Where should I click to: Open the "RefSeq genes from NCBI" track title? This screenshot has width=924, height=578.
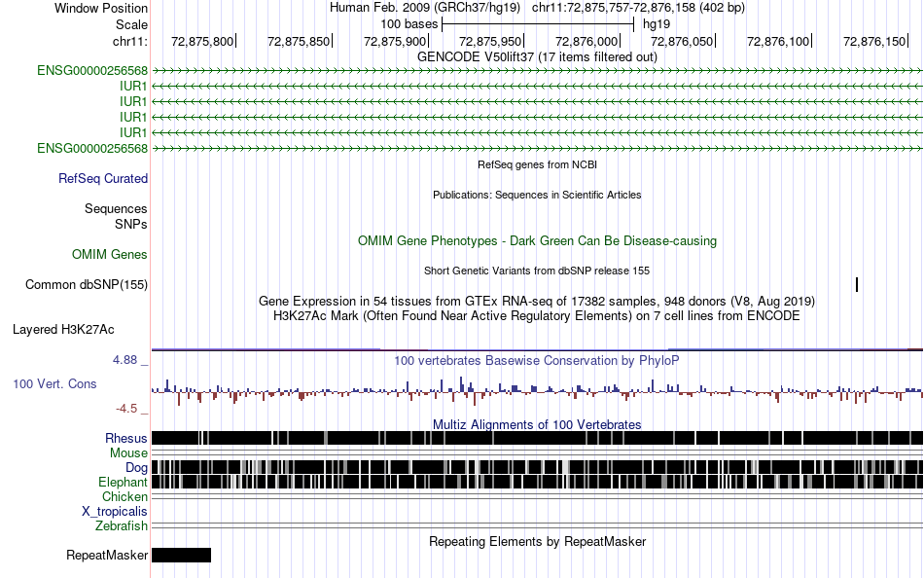pos(537,164)
